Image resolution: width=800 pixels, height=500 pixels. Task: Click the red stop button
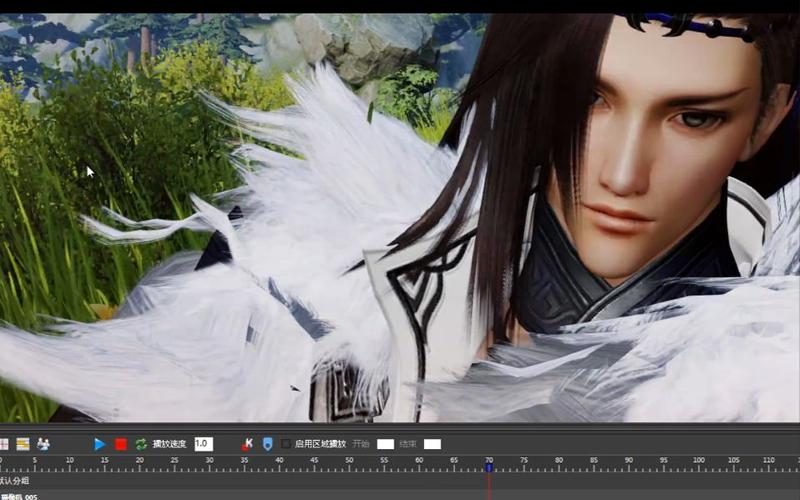[121, 444]
